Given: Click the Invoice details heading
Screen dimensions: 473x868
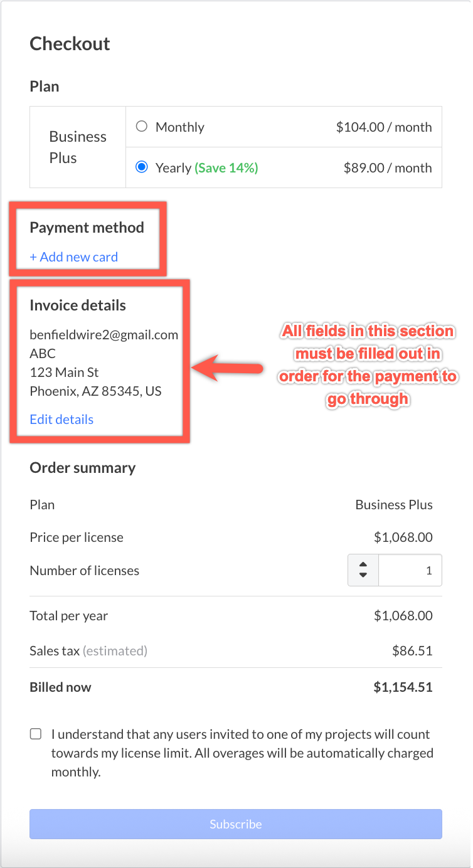Looking at the screenshot, I should point(78,305).
